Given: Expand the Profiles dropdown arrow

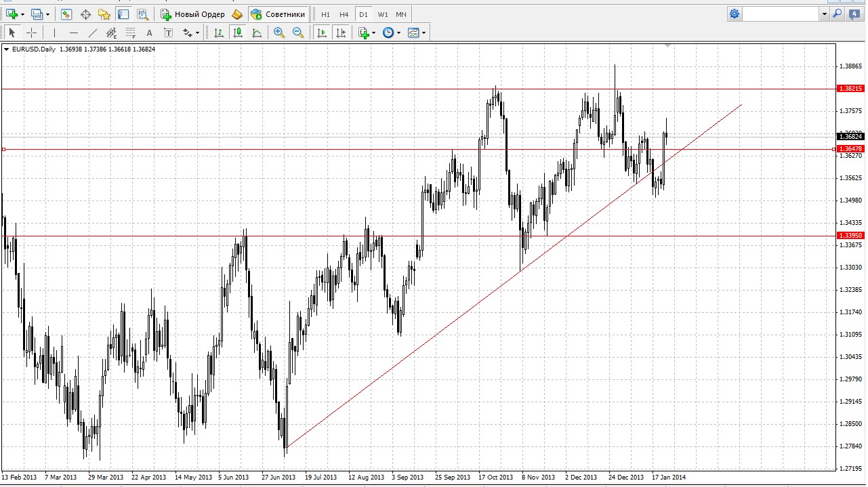Looking at the screenshot, I should tap(47, 14).
